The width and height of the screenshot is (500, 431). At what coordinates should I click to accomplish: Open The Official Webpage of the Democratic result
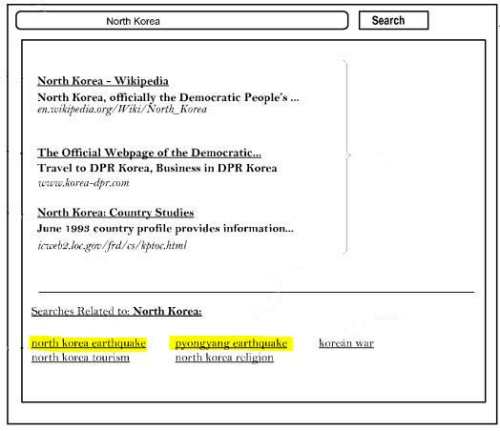[x=149, y=153]
